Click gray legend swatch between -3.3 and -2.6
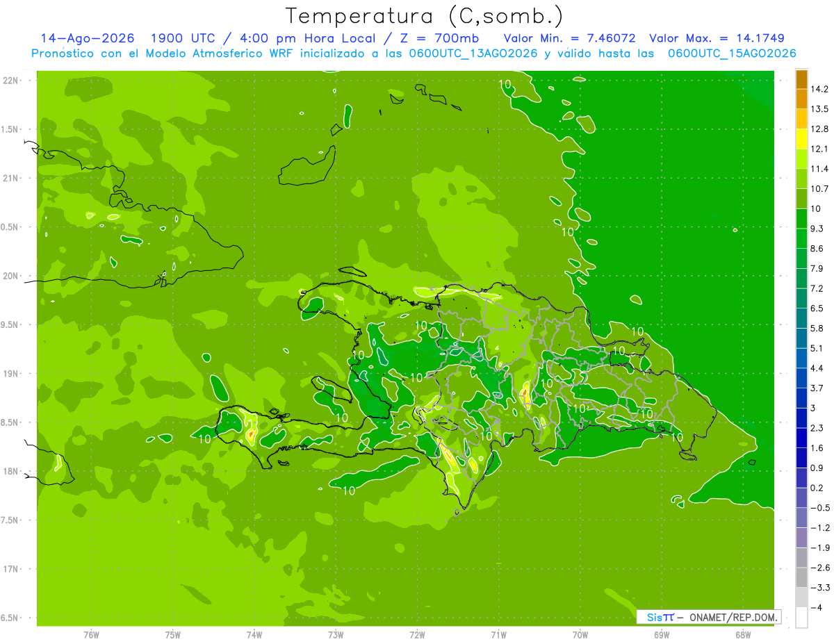 tap(801, 577)
